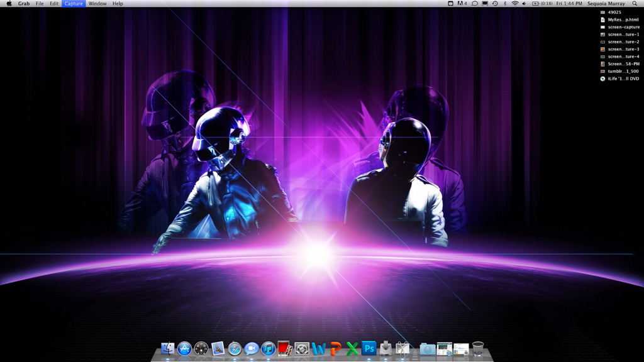The image size is (644, 362).
Task: Restore the minimized white window in Dock
Action: [x=461, y=349]
